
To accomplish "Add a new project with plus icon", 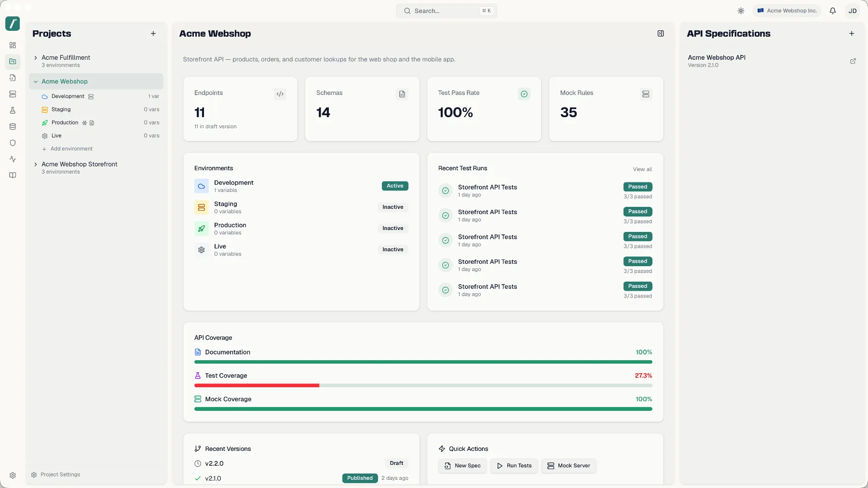I will (x=153, y=33).
